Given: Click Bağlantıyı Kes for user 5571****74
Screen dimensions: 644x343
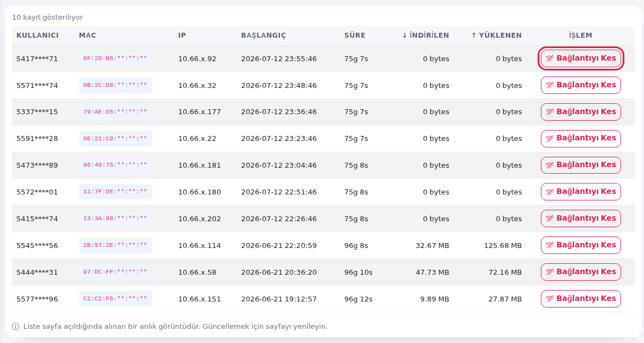Looking at the screenshot, I should point(581,85).
